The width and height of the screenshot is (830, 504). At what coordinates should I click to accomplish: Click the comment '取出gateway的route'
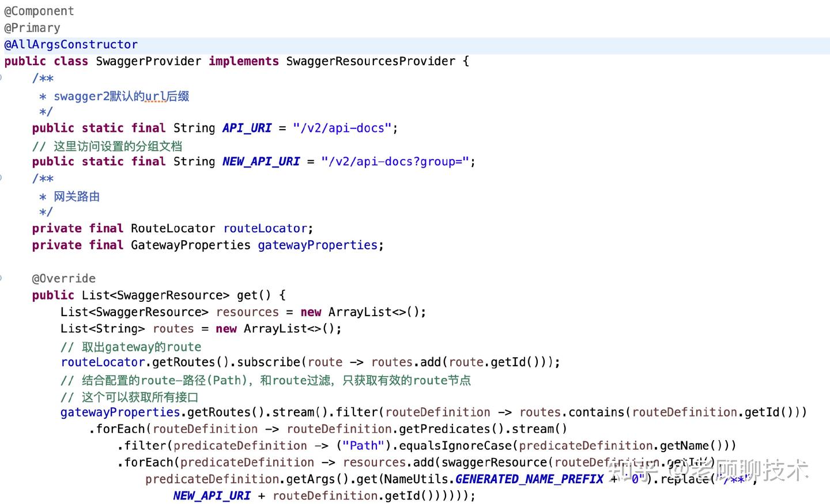pyautogui.click(x=142, y=347)
